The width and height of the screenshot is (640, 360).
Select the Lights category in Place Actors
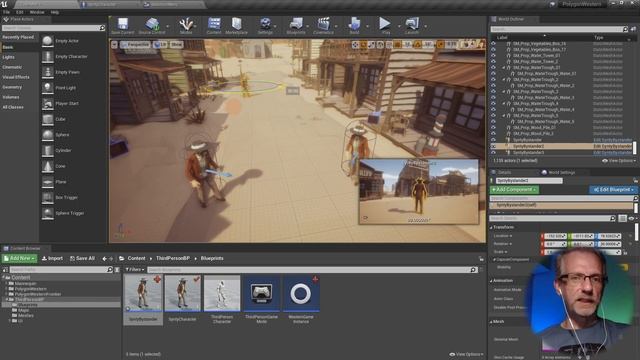coord(9,57)
